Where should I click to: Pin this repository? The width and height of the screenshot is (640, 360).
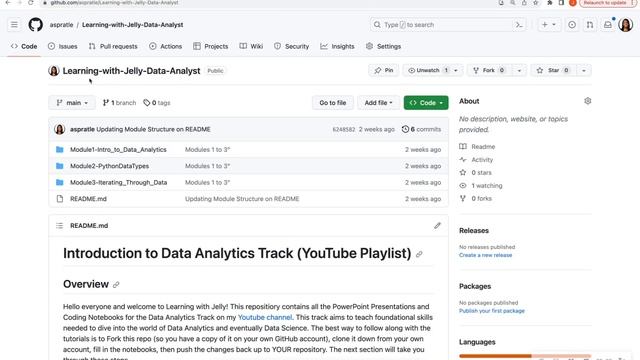[x=384, y=70]
